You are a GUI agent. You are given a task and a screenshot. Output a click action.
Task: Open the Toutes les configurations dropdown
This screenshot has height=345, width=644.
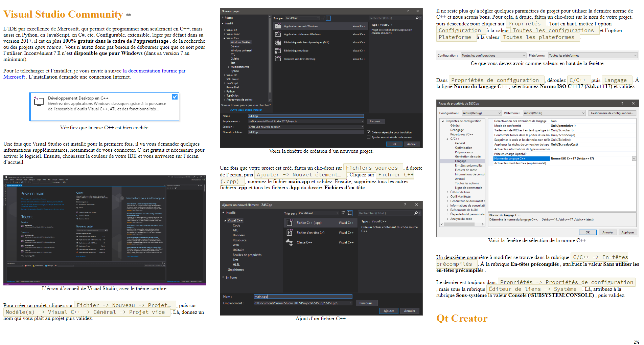(493, 56)
